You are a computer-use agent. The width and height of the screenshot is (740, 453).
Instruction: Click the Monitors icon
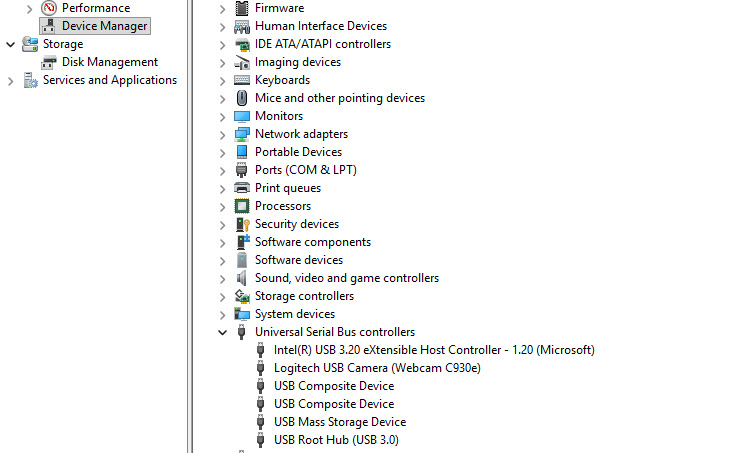[242, 116]
